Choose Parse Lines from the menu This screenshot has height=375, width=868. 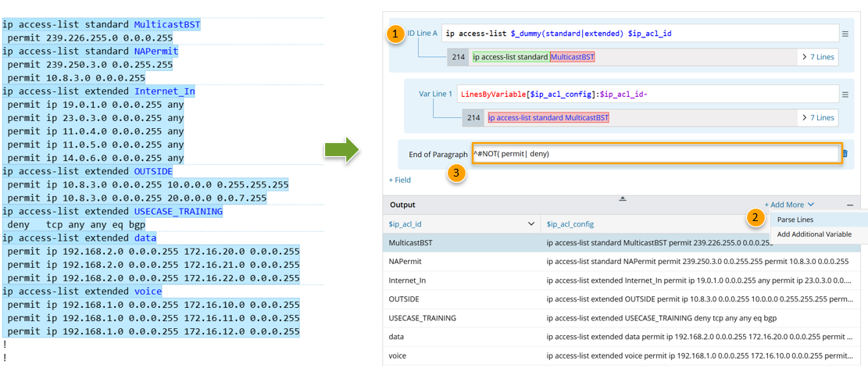[x=795, y=220]
